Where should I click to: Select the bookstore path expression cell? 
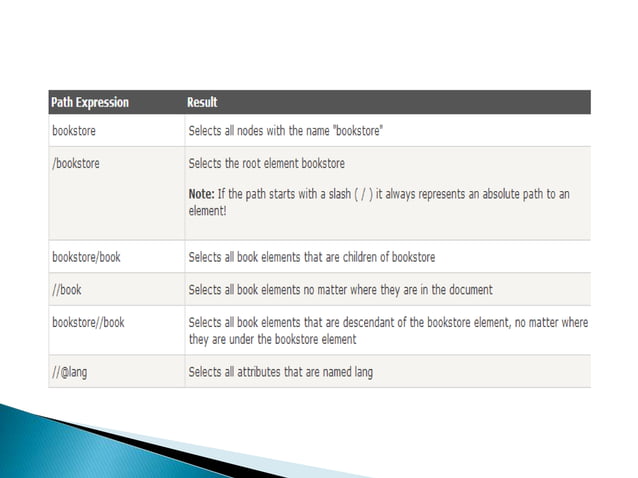(x=116, y=131)
